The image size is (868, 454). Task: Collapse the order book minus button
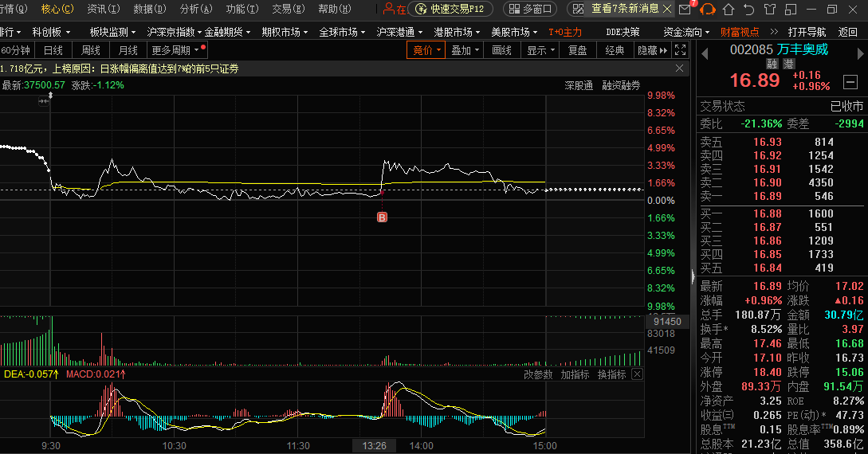(850, 82)
